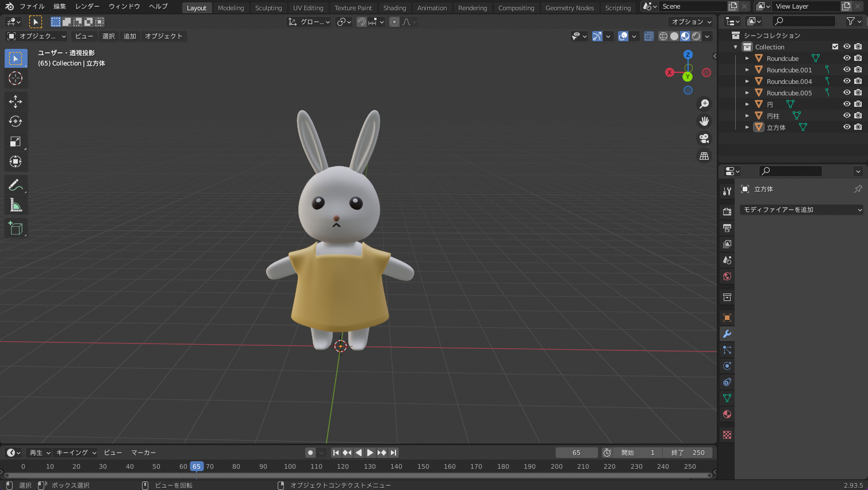Select the Annotate tool
The width and height of the screenshot is (868, 490).
[16, 184]
